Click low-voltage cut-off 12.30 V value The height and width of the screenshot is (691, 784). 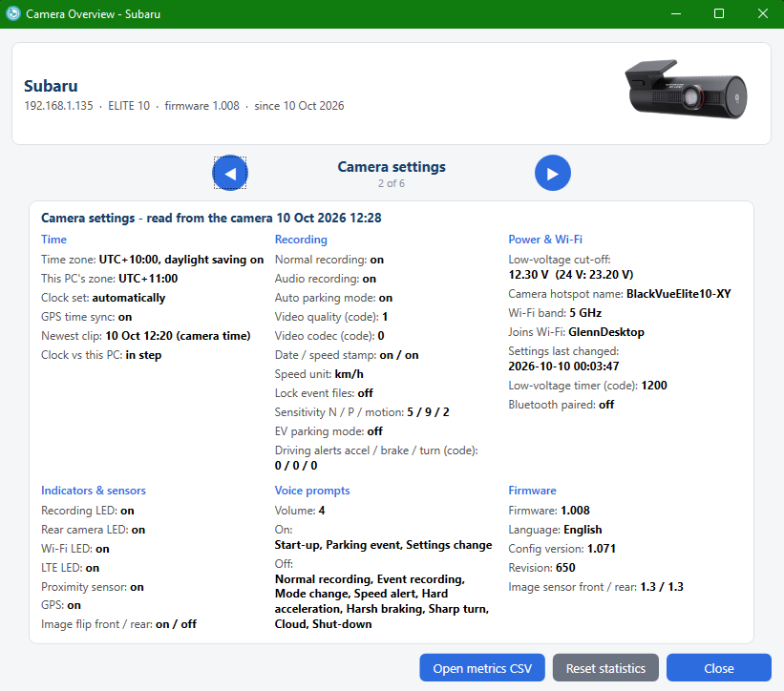pos(571,275)
